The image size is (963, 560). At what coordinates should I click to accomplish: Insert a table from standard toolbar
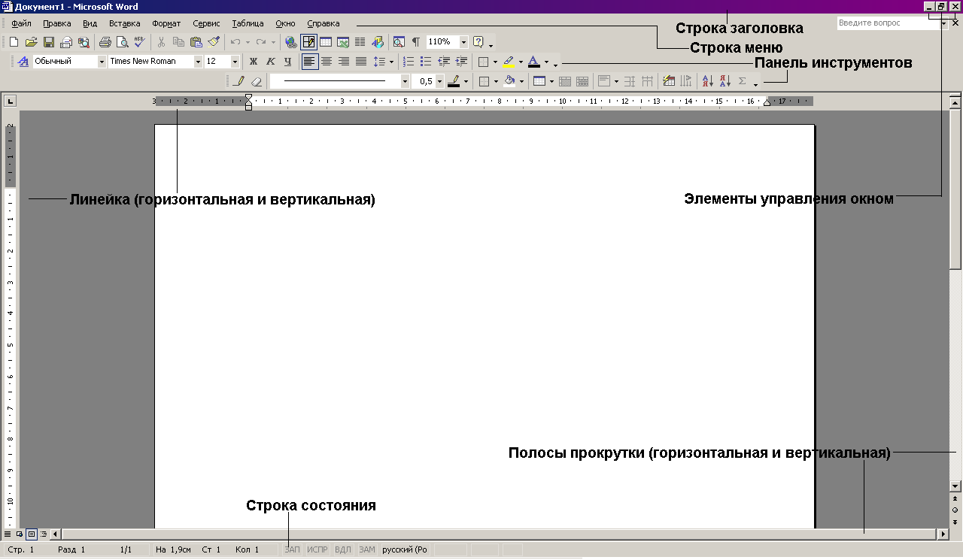pos(326,42)
